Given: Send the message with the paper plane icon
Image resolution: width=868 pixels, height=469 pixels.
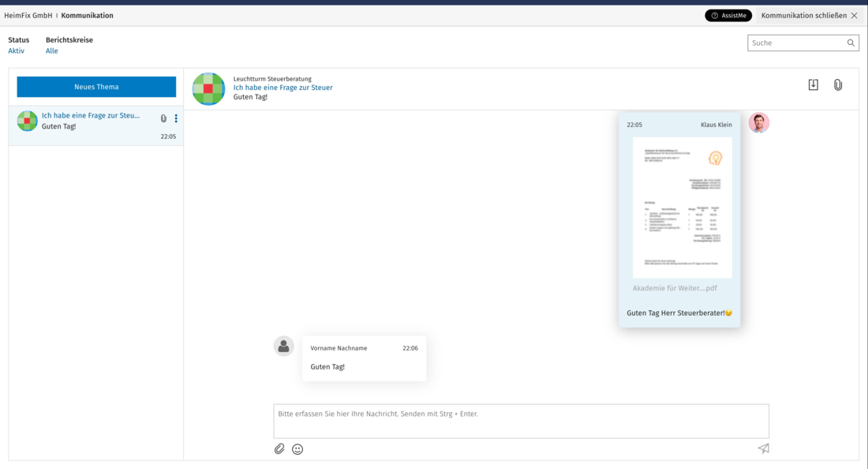Looking at the screenshot, I should point(763,448).
